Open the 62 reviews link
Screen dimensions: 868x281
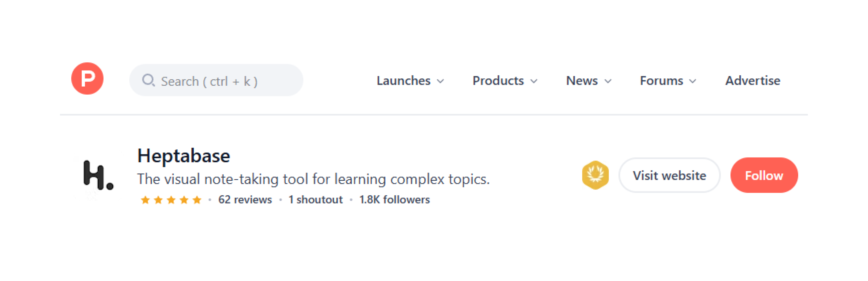coord(245,200)
